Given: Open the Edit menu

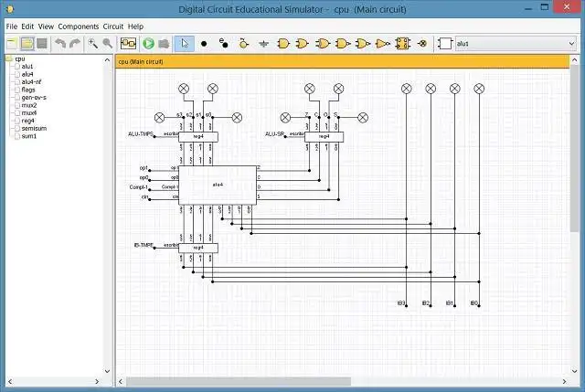Looking at the screenshot, I should point(27,26).
